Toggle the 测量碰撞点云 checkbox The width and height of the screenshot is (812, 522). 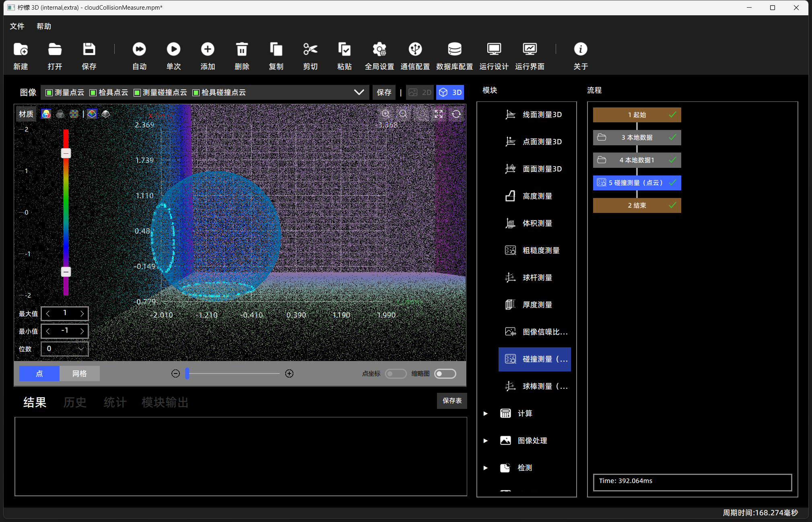137,93
